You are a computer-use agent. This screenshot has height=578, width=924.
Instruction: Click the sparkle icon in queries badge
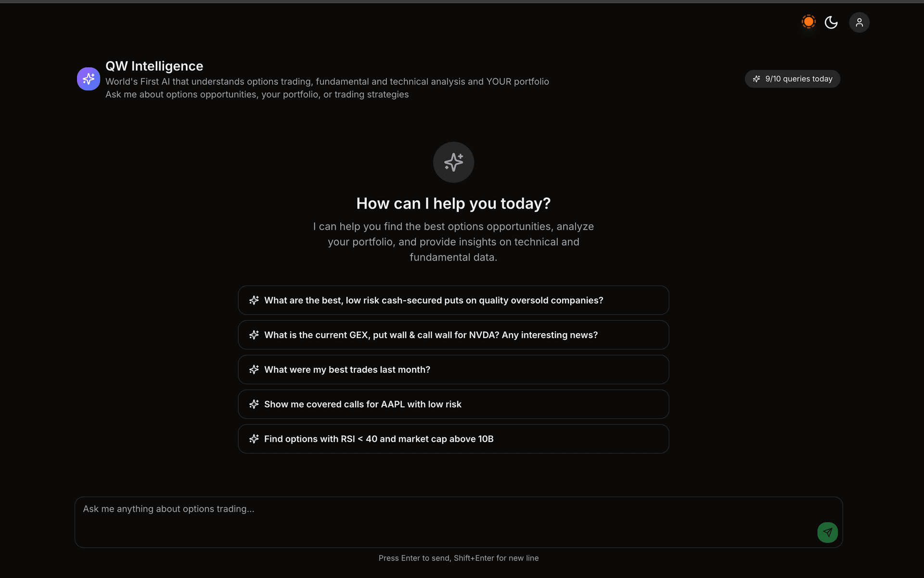[x=756, y=78]
